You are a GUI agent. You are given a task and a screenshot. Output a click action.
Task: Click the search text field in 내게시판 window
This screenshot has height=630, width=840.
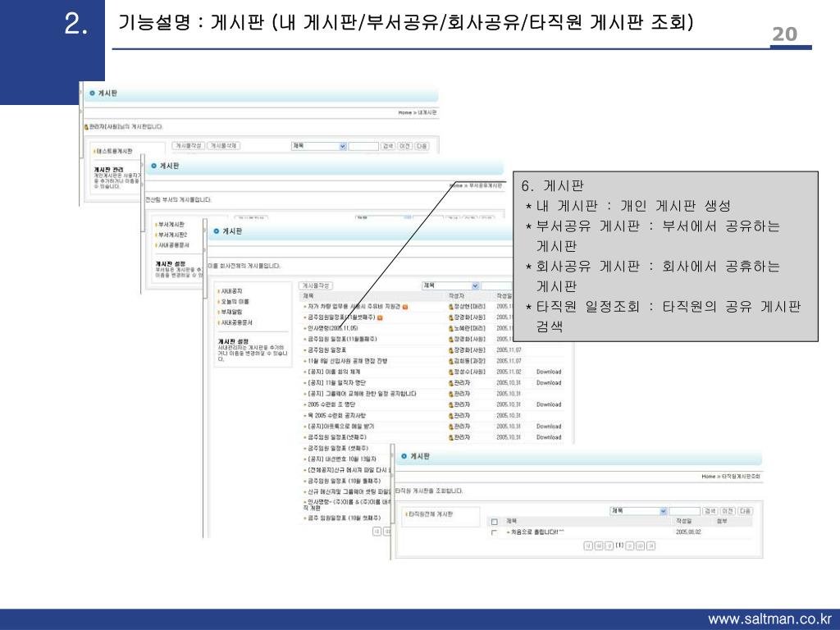click(363, 146)
